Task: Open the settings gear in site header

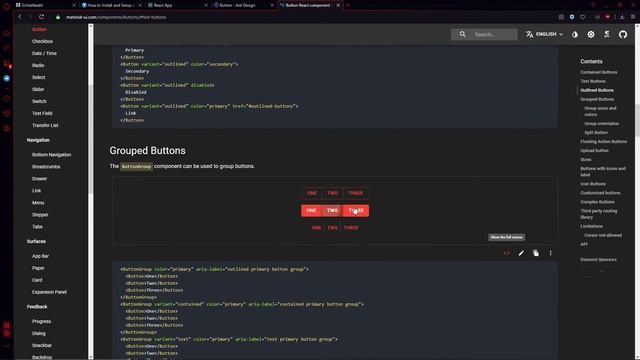Action: point(591,35)
